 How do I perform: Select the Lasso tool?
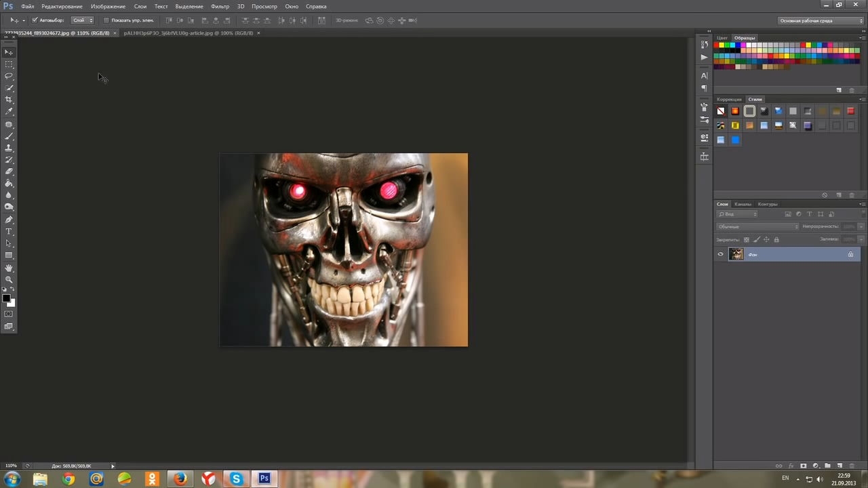9,76
